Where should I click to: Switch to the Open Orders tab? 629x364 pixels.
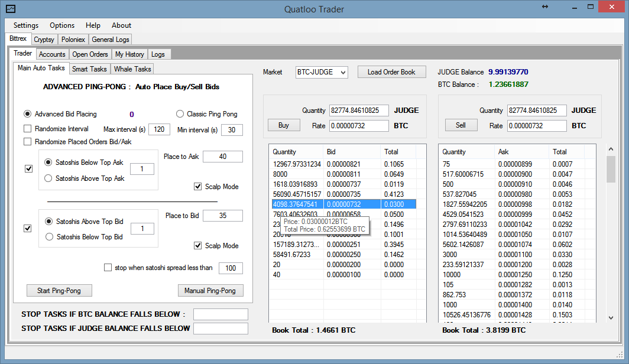tap(90, 54)
